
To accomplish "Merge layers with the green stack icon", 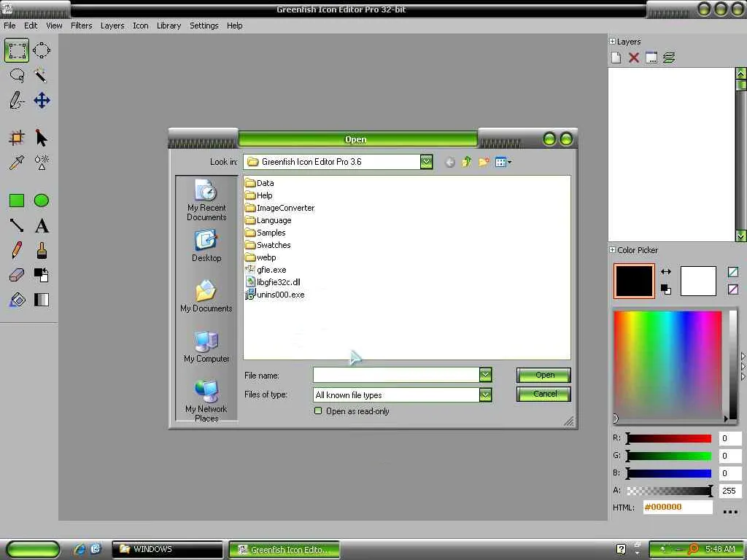I will coord(669,58).
